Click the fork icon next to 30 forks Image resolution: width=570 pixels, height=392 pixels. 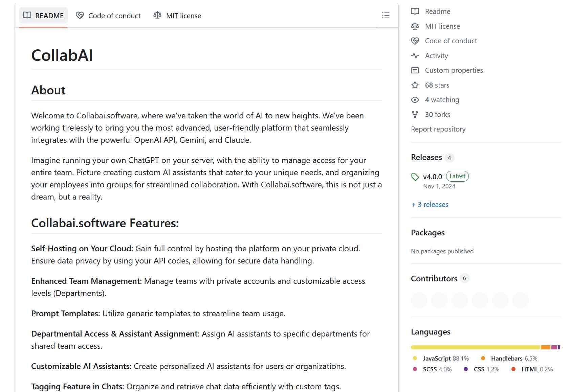coord(415,115)
